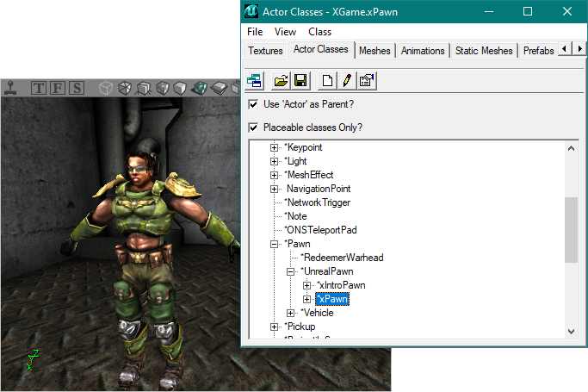Select wireframe cube view mode in viewport
The image size is (588, 392).
coord(106,88)
